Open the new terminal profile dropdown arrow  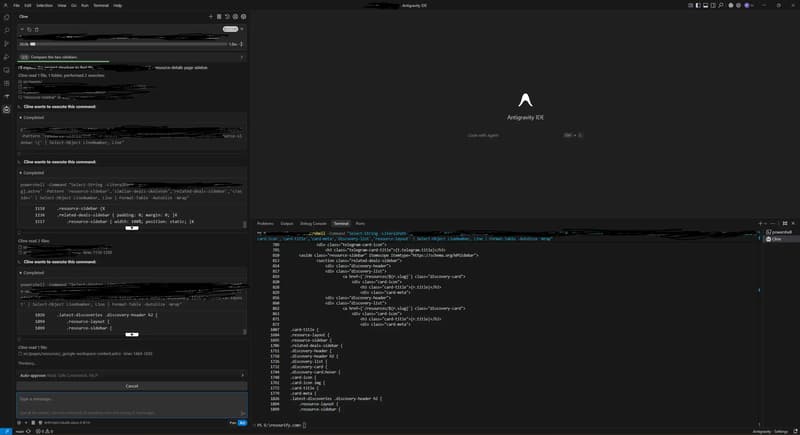click(765, 223)
